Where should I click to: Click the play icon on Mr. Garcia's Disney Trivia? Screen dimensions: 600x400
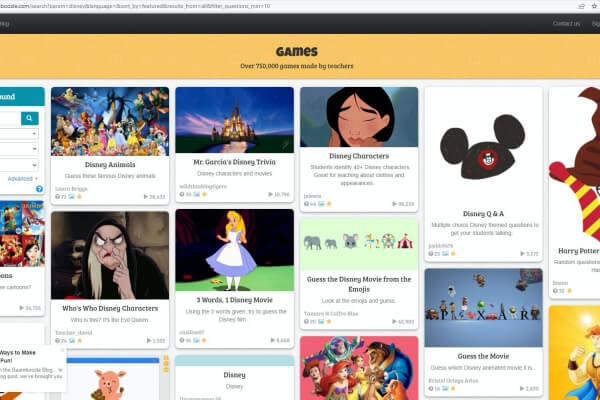pyautogui.click(x=271, y=194)
